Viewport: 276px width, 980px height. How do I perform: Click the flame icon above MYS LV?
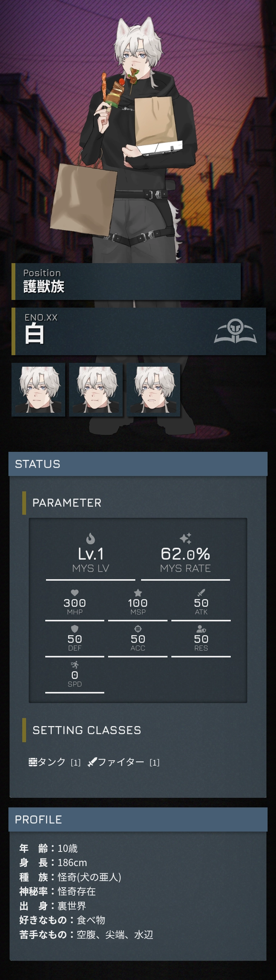click(x=90, y=539)
